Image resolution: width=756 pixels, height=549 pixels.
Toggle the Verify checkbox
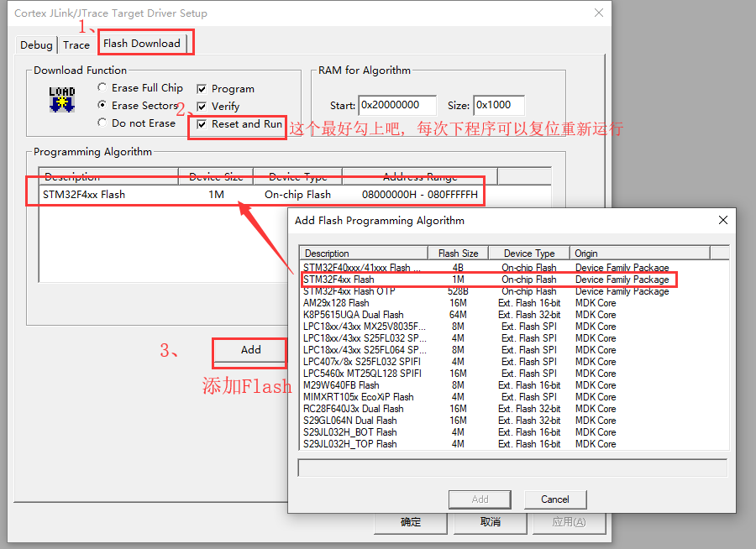218,107
